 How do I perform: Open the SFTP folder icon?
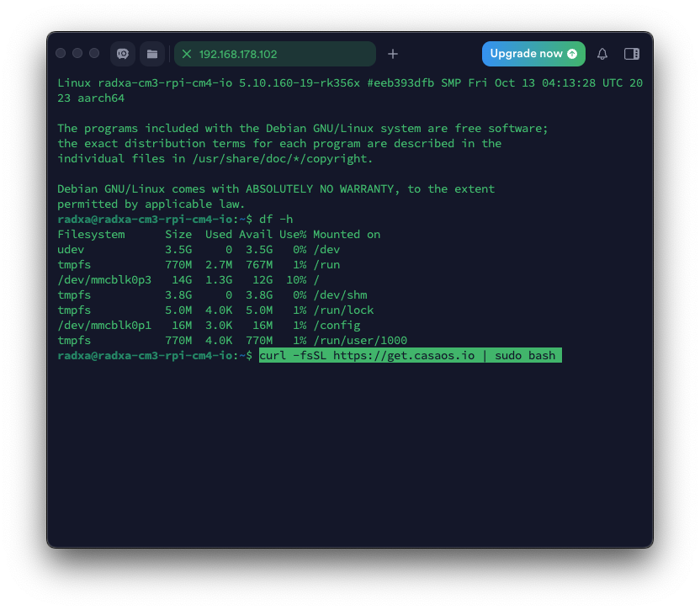(x=152, y=54)
